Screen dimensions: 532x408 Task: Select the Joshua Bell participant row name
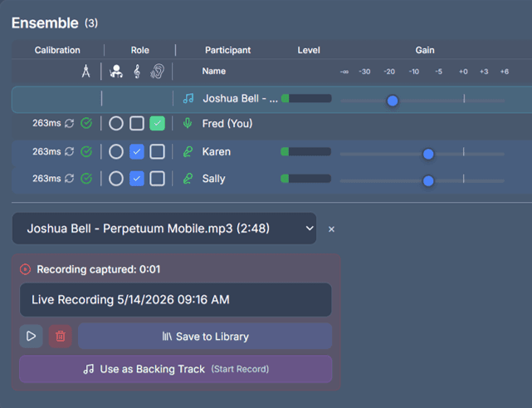(240, 99)
